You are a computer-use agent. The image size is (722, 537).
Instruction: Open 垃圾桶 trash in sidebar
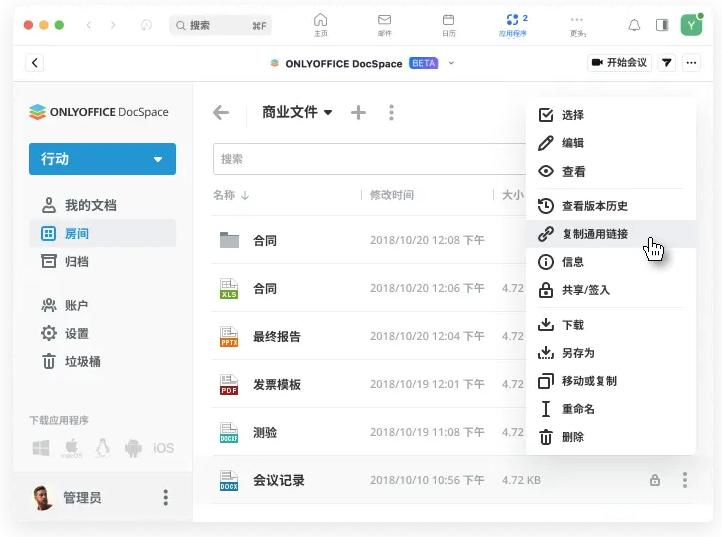102,362
